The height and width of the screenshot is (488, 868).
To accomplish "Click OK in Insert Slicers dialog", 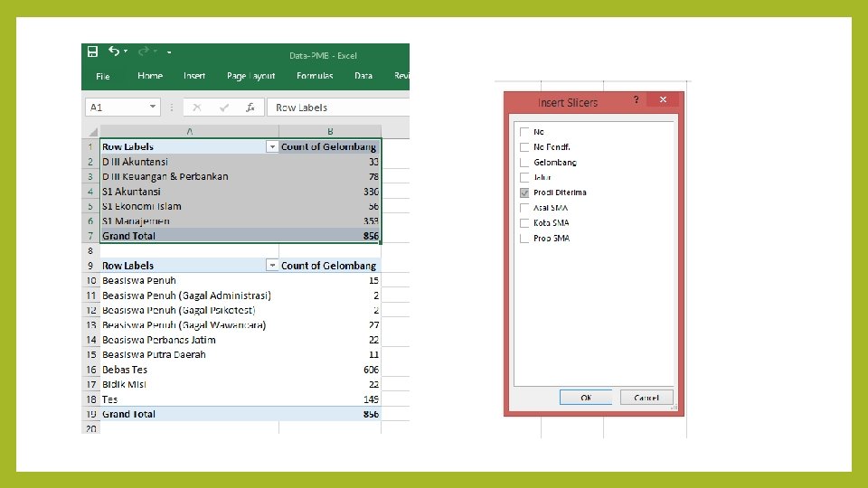I will click(586, 398).
